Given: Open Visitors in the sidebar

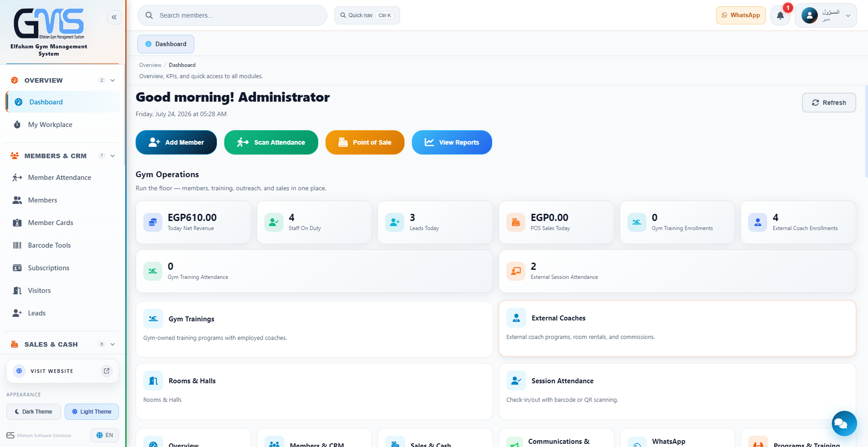Looking at the screenshot, I should coord(63,291).
